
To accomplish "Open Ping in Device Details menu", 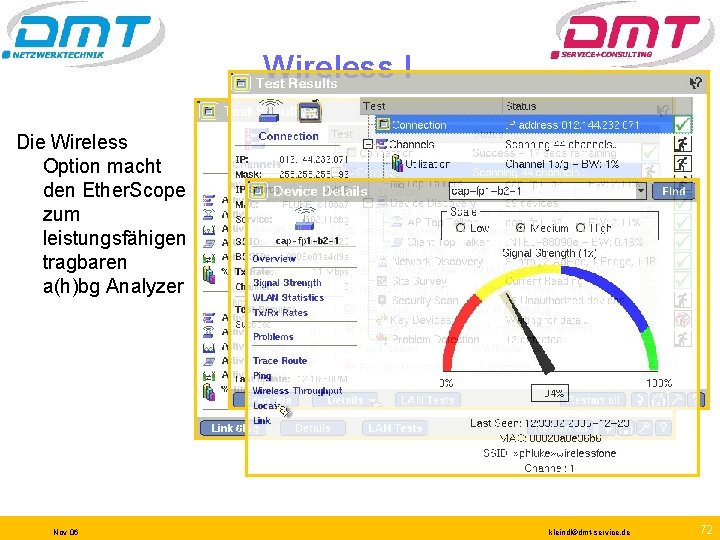I will pos(262,376).
